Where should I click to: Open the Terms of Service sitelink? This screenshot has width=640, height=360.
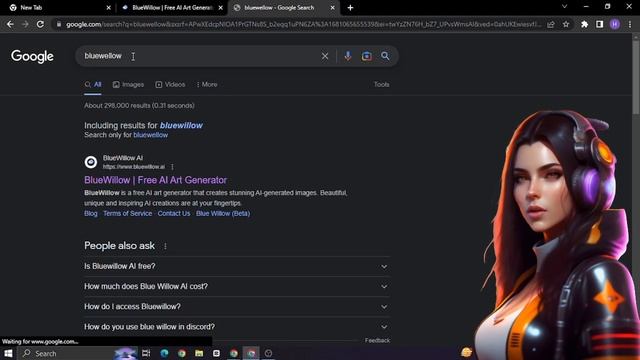click(127, 213)
